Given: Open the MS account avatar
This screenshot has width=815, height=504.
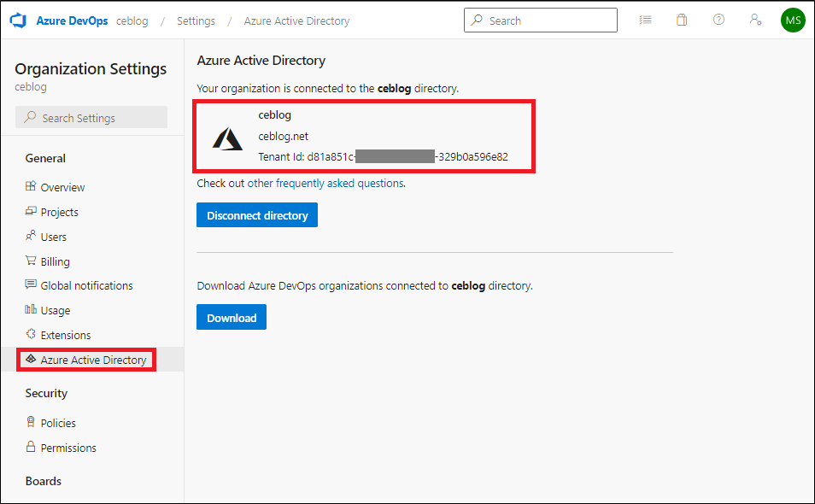Looking at the screenshot, I should click(x=793, y=21).
